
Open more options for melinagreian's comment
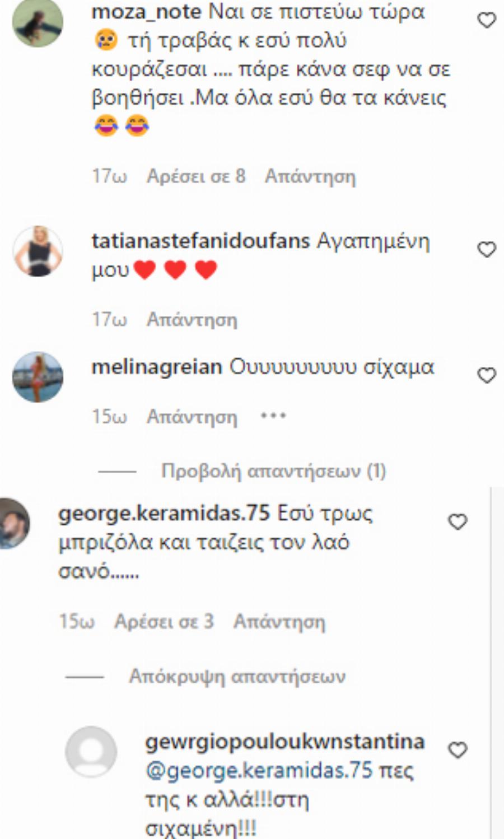[x=274, y=415]
